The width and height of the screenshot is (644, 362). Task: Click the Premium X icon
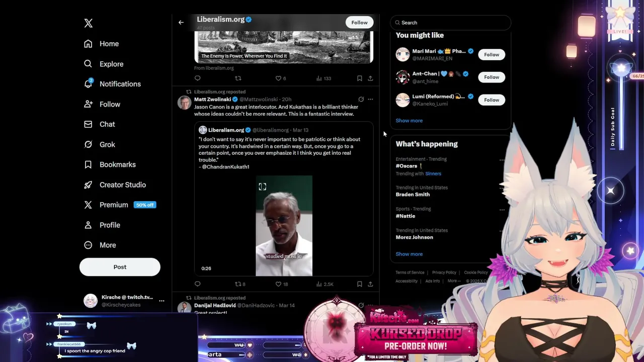(x=88, y=205)
